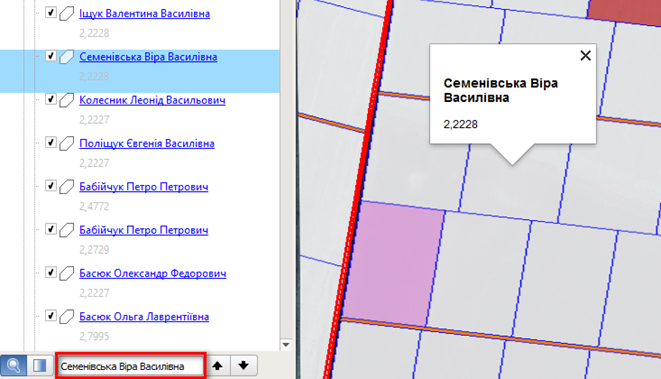
Task: Click polygon icon next to Іщук Валентина Василівна
Action: click(x=66, y=13)
